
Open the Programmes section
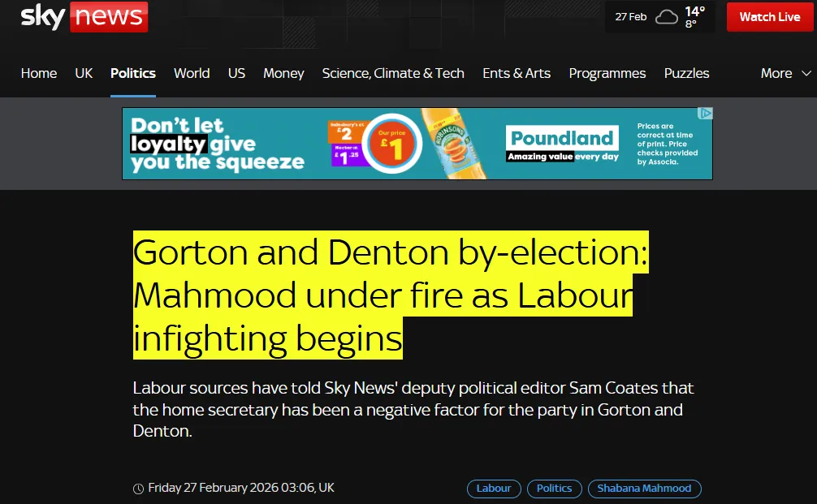pyautogui.click(x=607, y=73)
